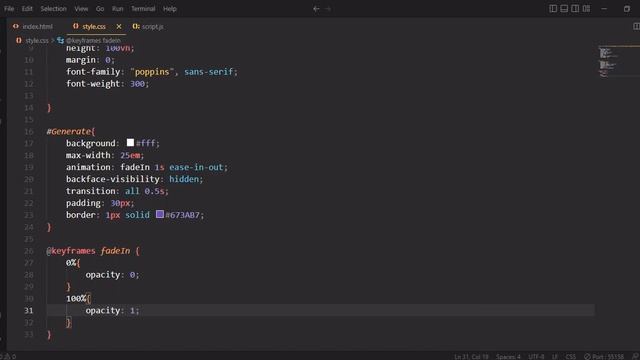
Task: Restore the window size
Action: coord(627,9)
